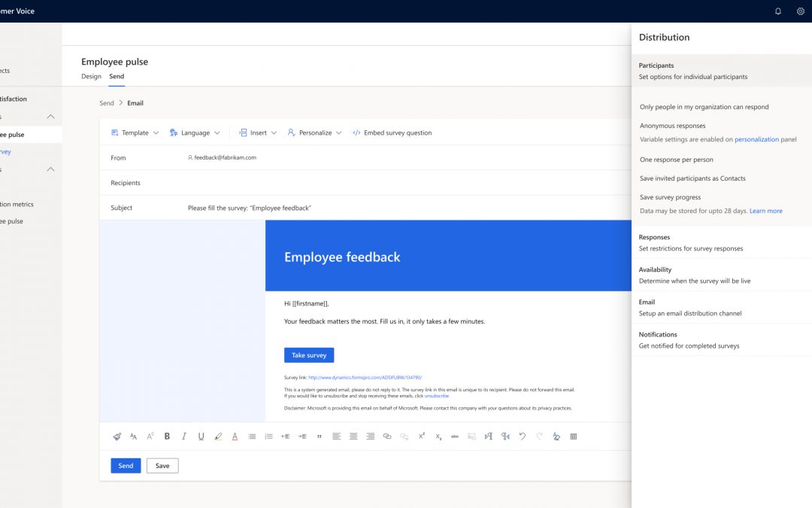Select the Send tab under Employee pulse
Image resolution: width=812 pixels, height=508 pixels.
tap(117, 76)
